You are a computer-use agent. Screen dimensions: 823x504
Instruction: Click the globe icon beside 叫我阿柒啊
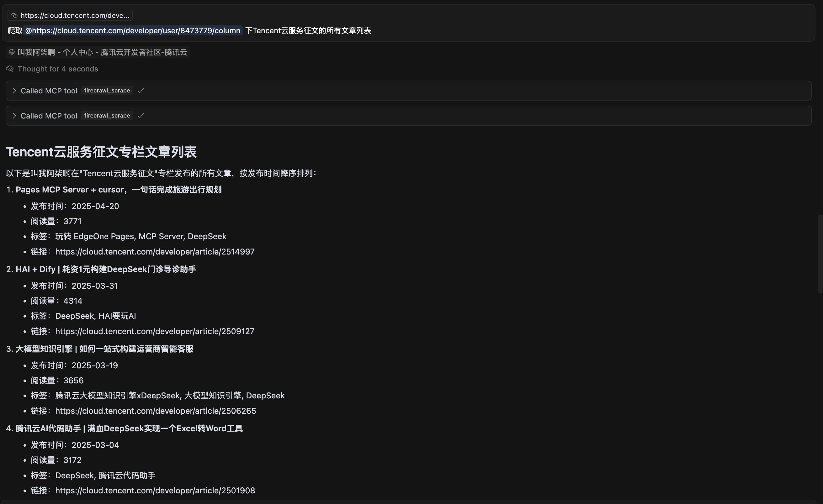point(12,52)
